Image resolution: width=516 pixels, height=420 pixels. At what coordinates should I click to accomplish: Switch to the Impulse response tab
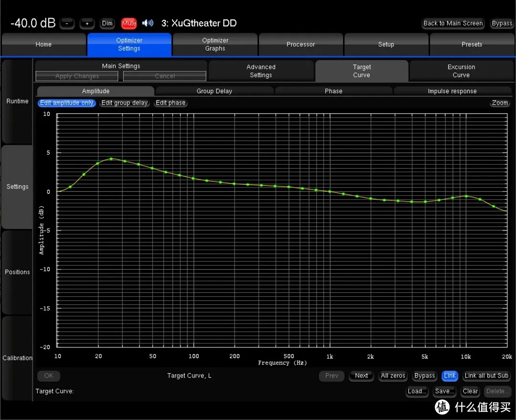click(x=452, y=91)
